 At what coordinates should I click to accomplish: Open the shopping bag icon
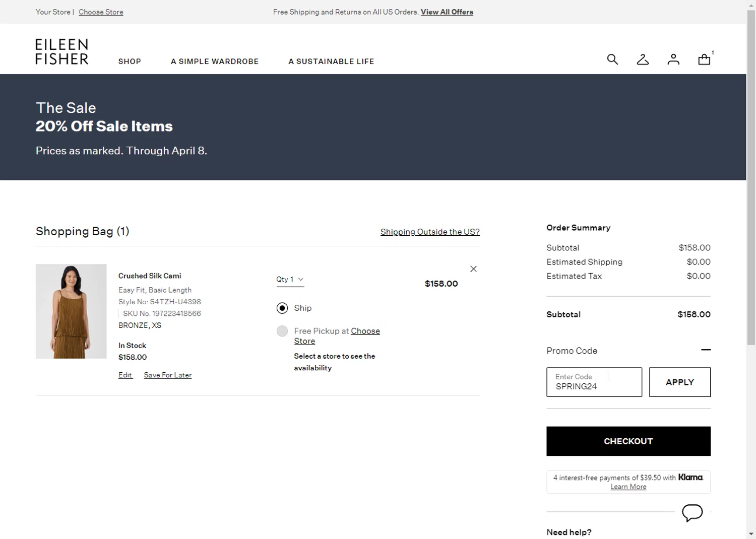coord(704,59)
